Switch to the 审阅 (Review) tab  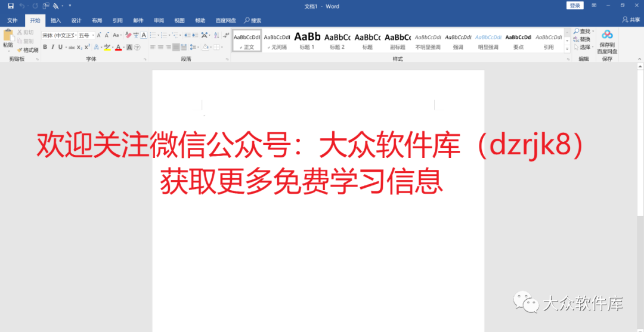159,20
